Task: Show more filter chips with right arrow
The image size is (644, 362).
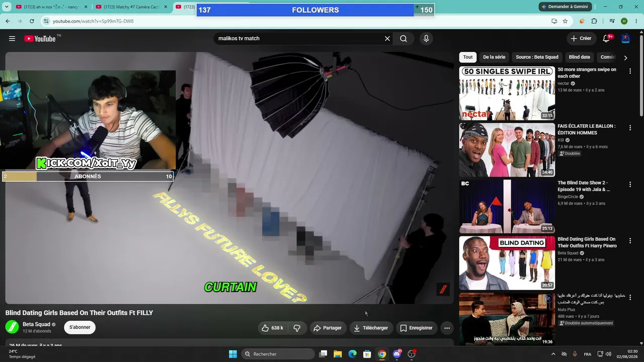Action: coord(625,58)
